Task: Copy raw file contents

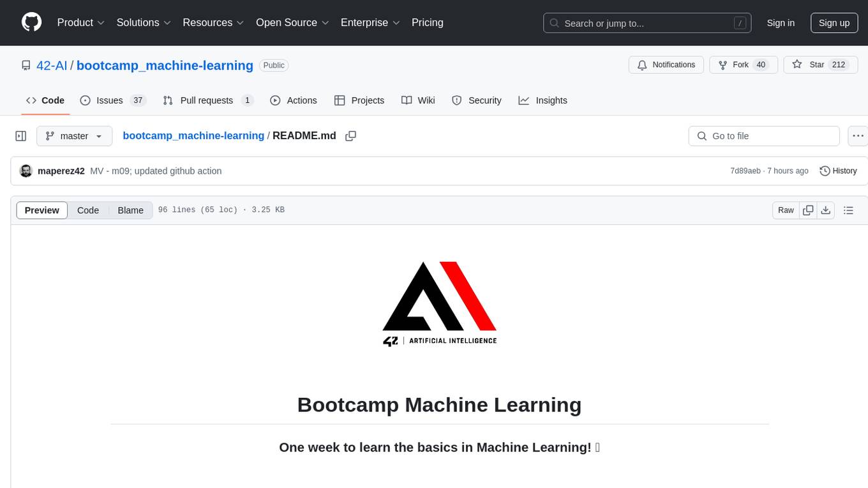Action: pos(808,210)
